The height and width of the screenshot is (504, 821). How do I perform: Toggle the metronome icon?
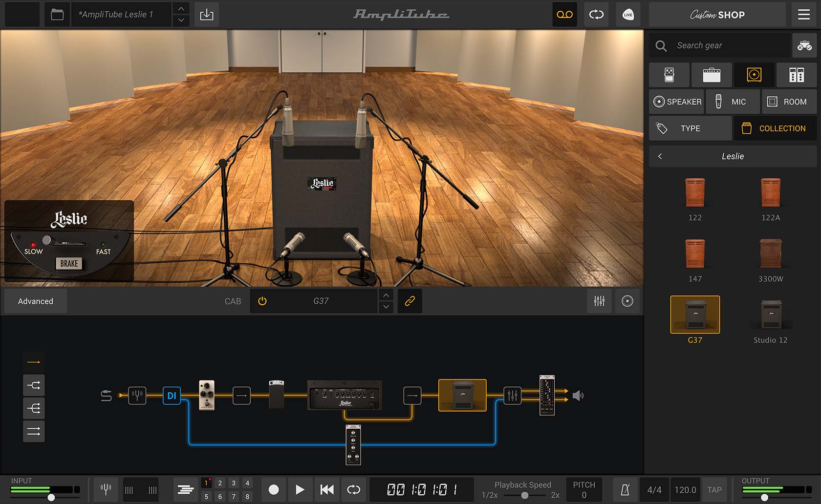click(x=625, y=490)
